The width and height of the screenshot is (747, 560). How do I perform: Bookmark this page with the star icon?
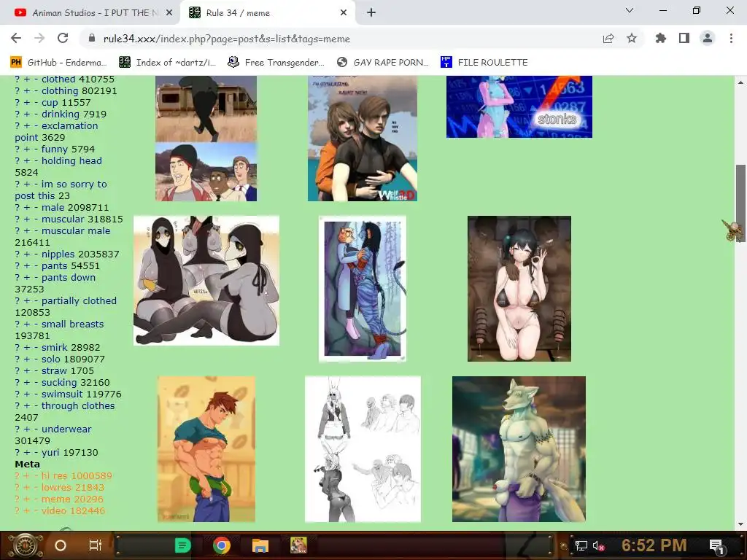click(x=632, y=38)
